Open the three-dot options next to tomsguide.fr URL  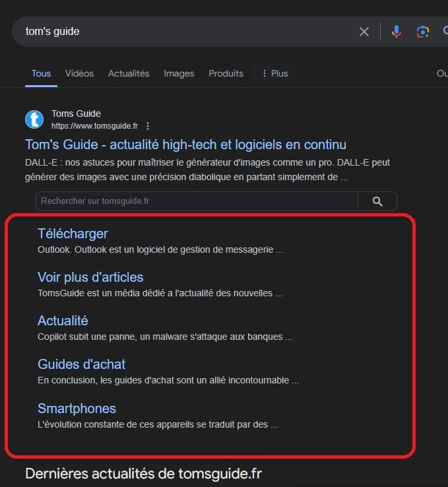tap(148, 126)
